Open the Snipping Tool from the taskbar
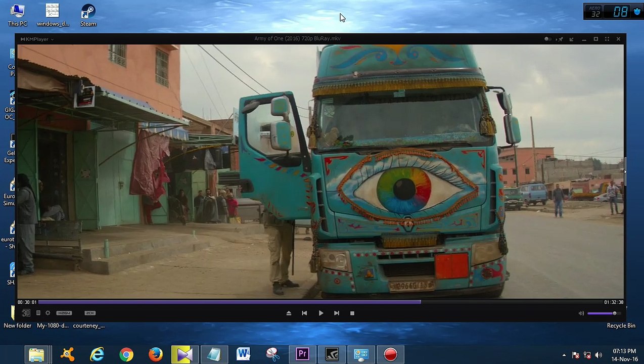 point(273,354)
